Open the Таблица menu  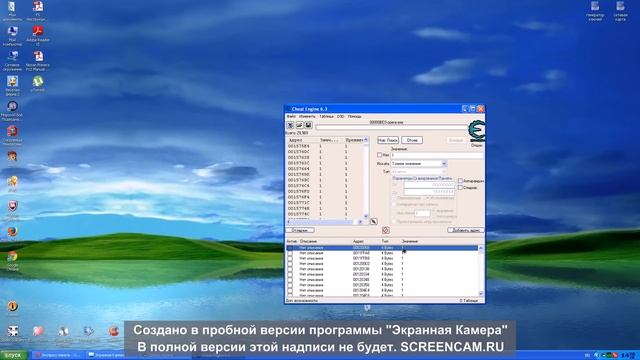click(326, 116)
